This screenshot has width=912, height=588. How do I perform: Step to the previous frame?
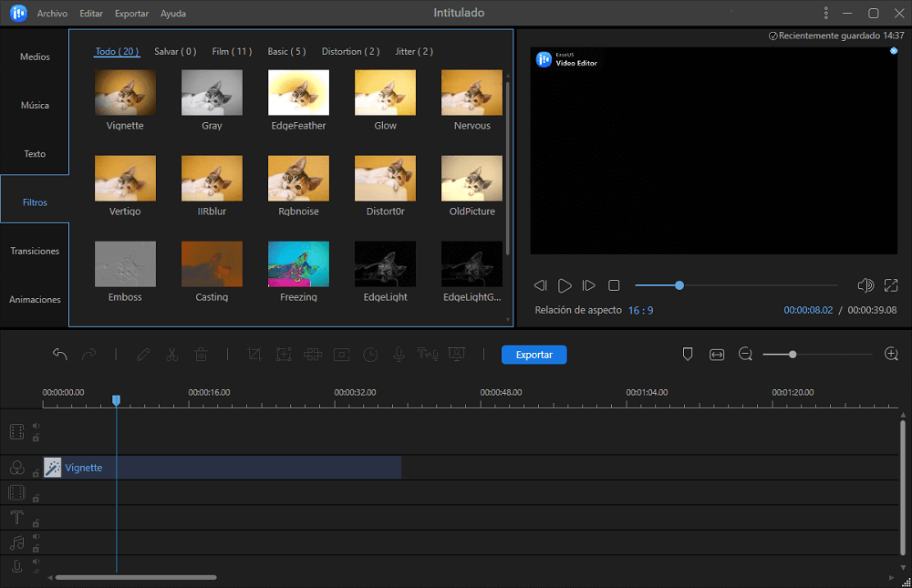click(x=540, y=285)
